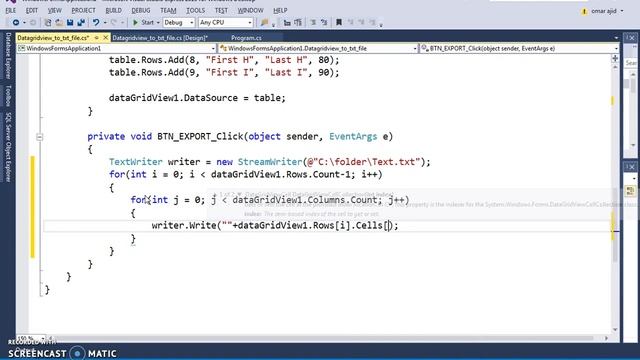Image resolution: width=640 pixels, height=360 pixels.
Task: Click the editor split-window plus button
Action: (x=615, y=58)
